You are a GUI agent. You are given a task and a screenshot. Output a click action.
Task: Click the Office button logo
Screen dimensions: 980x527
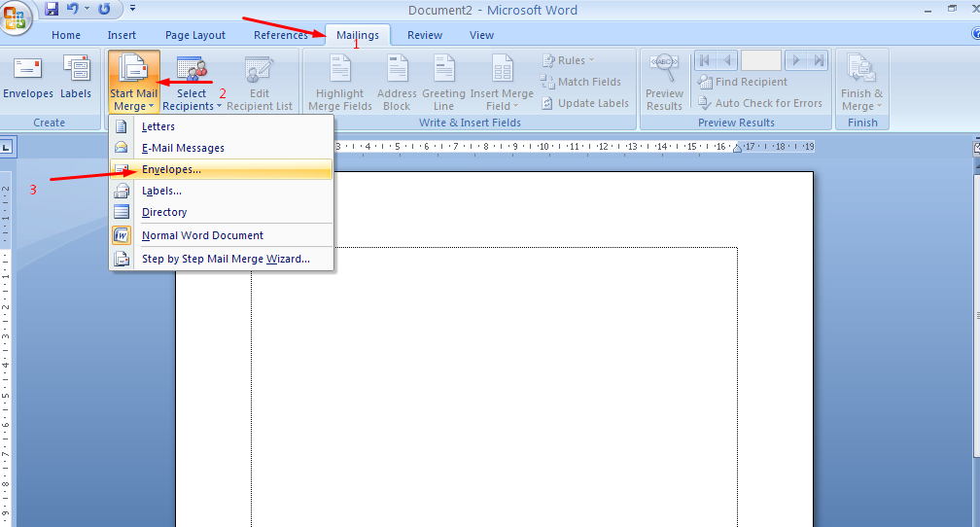coord(14,18)
